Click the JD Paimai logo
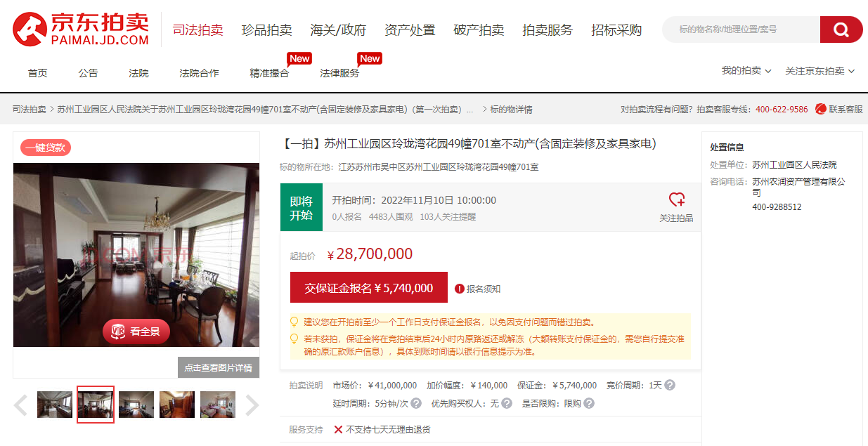 click(x=82, y=29)
